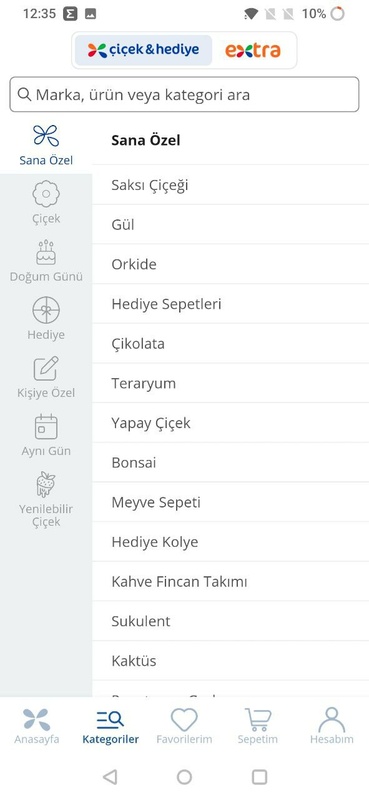Select the Yenilebilir Çiçek strawberry icon
The image size is (369, 800).
pyautogui.click(x=46, y=485)
